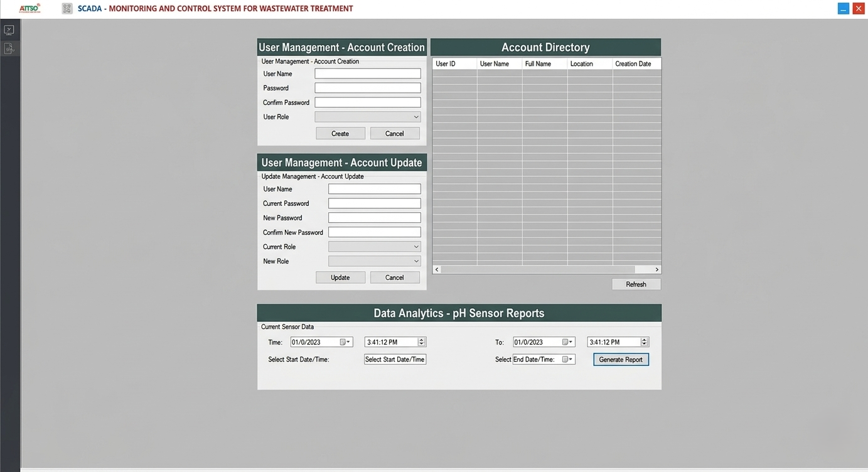Click the Password field in Account Creation
The image size is (868, 472).
click(368, 88)
